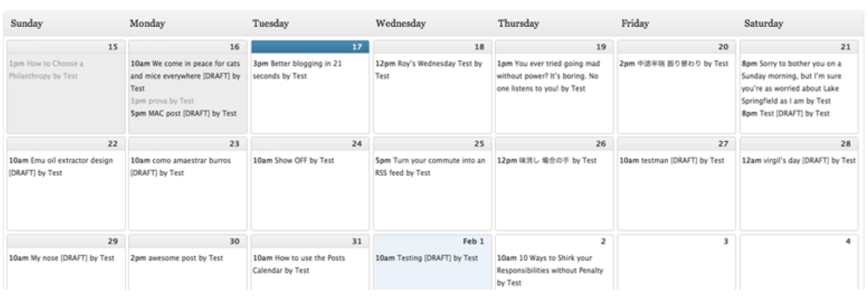The height and width of the screenshot is (298, 868).
Task: Open the "MAC post [DRAFT]" entry
Action: (x=184, y=113)
